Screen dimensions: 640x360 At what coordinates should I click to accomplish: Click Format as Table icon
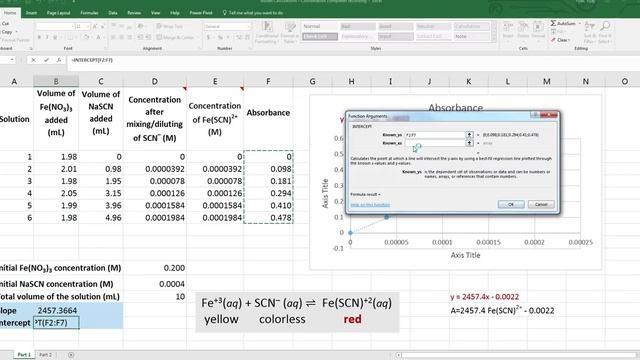pos(290,28)
